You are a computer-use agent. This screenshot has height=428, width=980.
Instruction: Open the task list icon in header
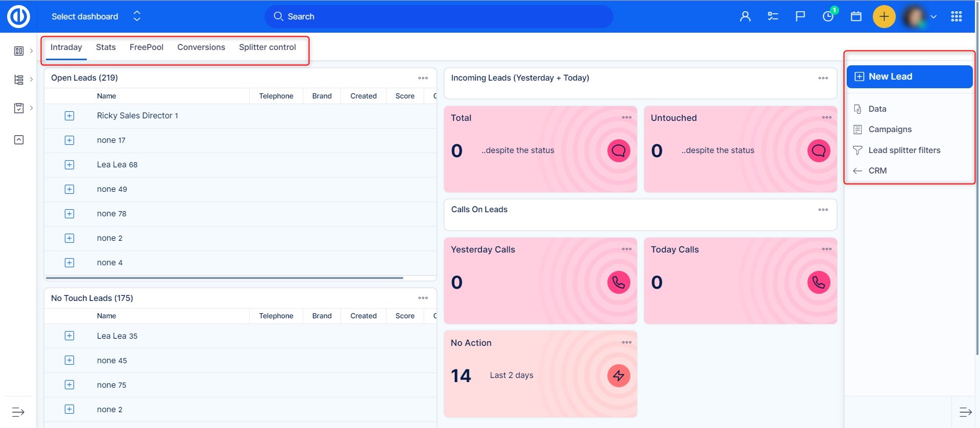(773, 16)
